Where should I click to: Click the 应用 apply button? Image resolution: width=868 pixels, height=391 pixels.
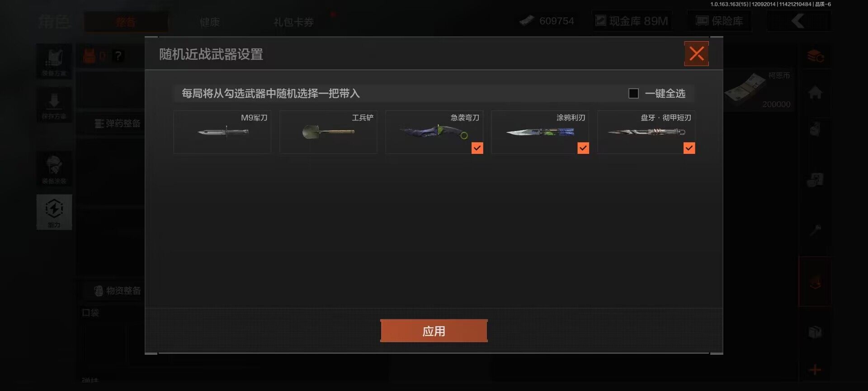434,331
